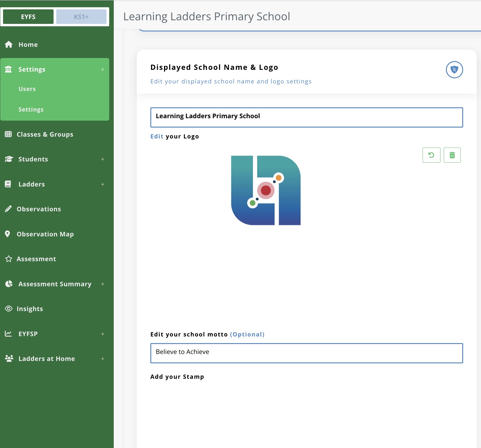The image size is (481, 448).
Task: Expand the Students submenu
Action: 103,159
